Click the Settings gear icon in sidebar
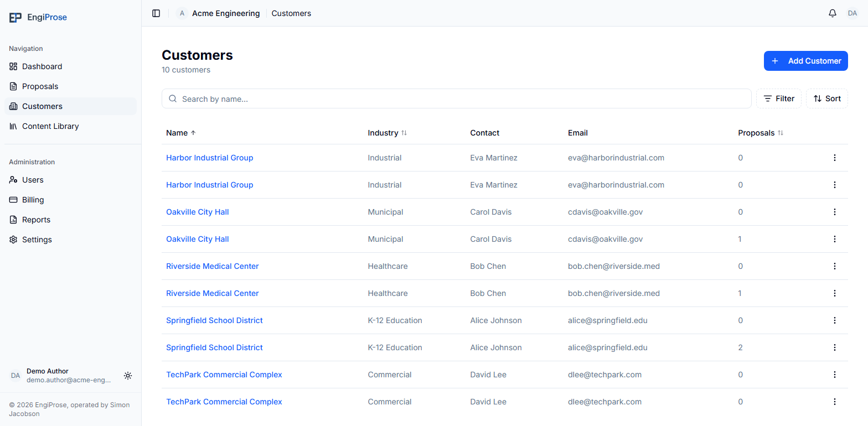 pos(13,240)
